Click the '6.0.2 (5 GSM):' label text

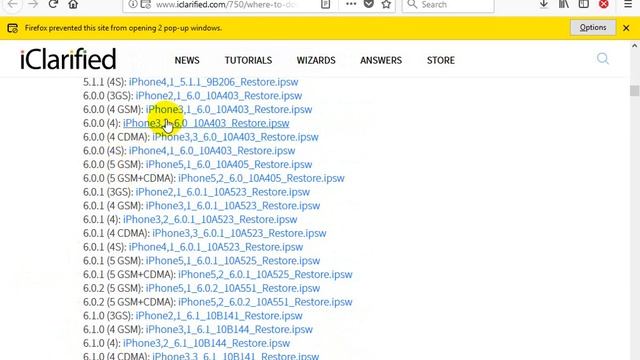point(113,289)
